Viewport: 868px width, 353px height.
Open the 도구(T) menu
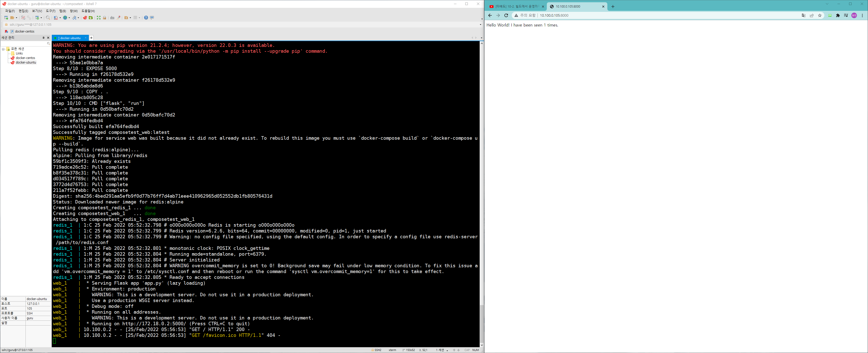point(50,11)
